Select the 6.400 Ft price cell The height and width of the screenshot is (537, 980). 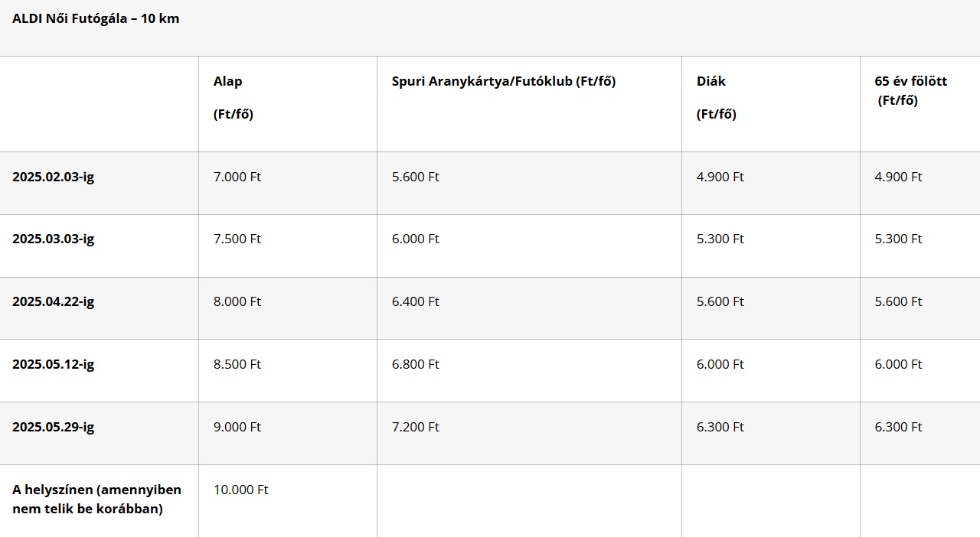point(416,301)
